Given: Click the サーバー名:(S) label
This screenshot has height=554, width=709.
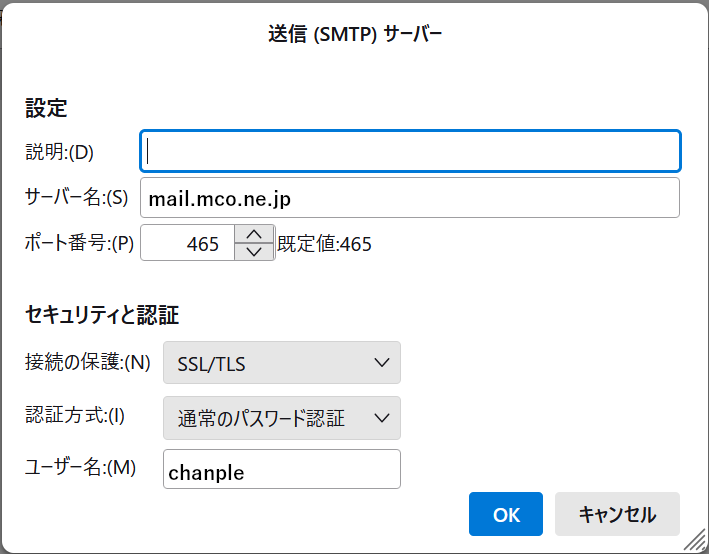Looking at the screenshot, I should coord(76,198).
